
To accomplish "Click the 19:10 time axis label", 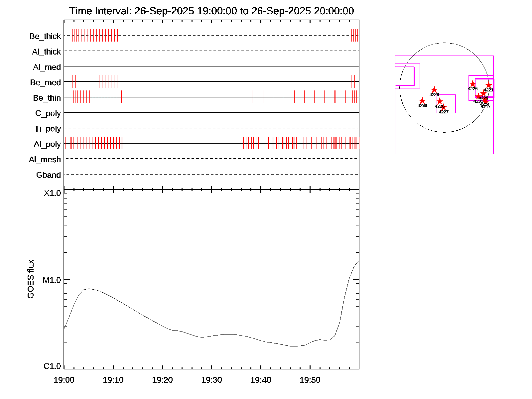I will pos(113,380).
